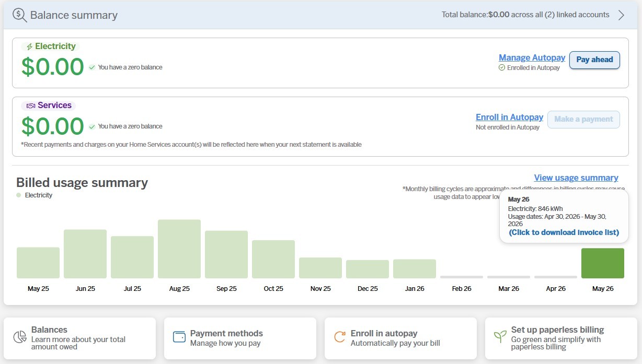Open the Payment methods wallet icon

coord(179,336)
